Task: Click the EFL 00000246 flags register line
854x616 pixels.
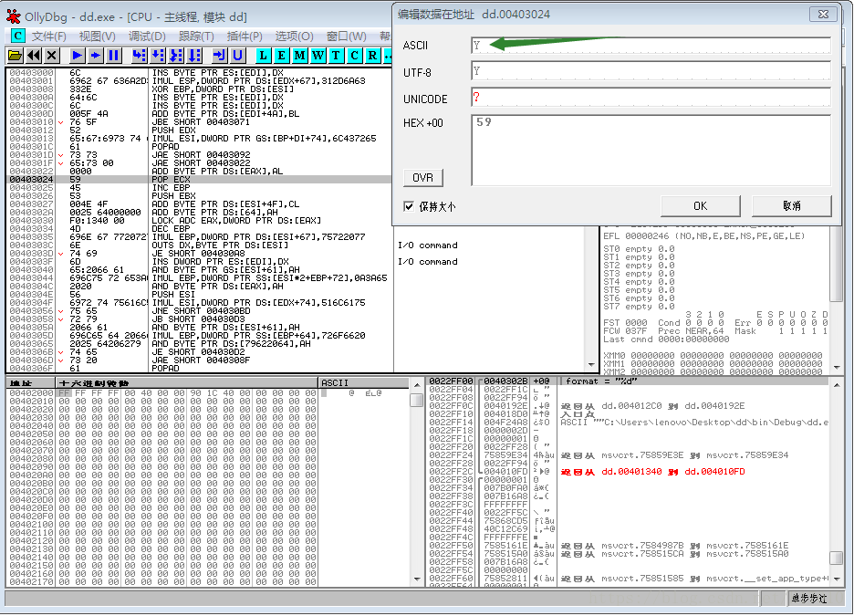Action: point(703,235)
